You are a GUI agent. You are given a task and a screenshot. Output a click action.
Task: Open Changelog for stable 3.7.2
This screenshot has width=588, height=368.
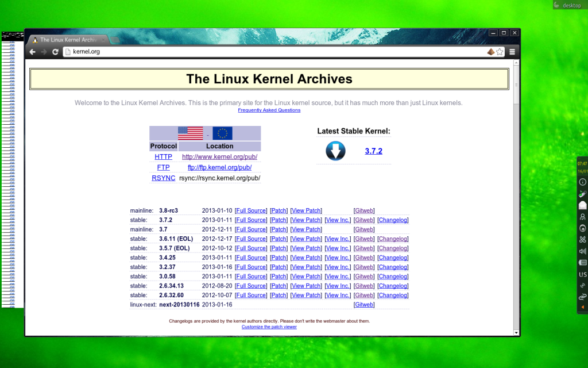(393, 220)
